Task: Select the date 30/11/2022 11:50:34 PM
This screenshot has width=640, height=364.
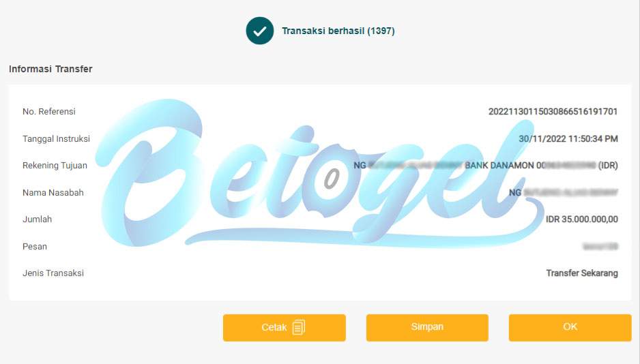Action: coord(568,138)
